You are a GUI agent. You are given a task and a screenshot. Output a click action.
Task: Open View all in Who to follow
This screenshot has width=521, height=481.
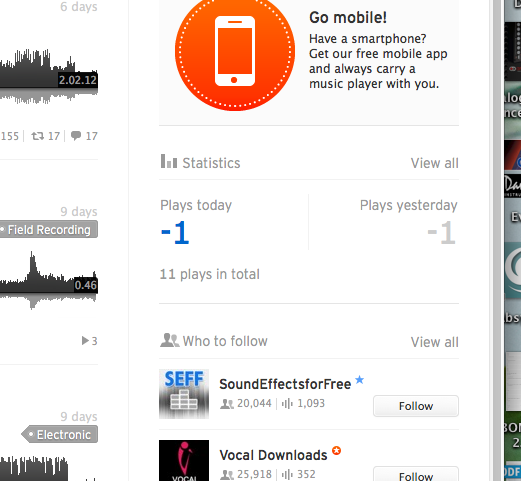click(x=434, y=342)
